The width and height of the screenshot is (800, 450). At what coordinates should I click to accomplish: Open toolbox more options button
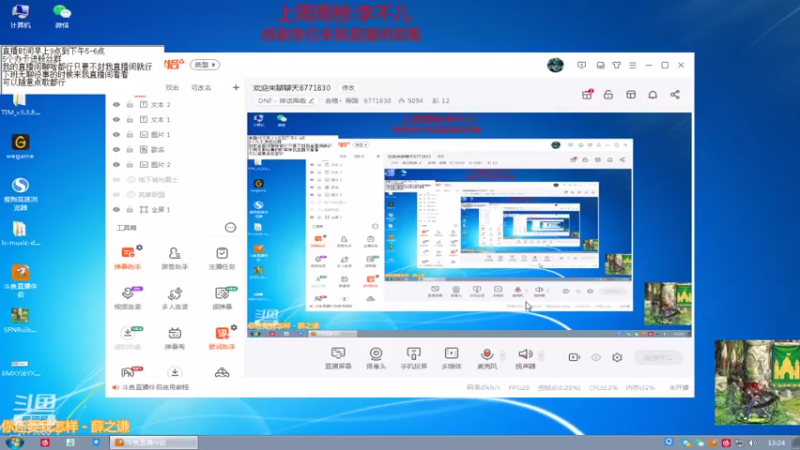[231, 228]
